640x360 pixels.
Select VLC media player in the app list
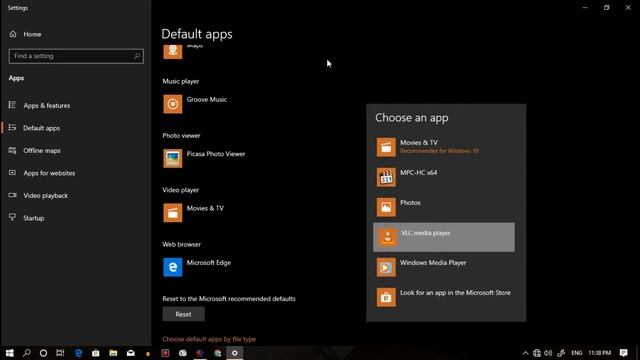point(444,237)
